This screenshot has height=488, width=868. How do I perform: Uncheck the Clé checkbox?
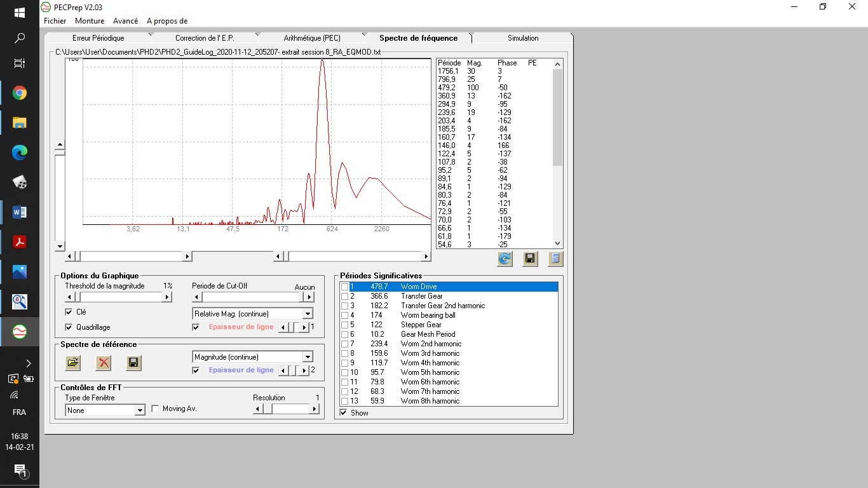coord(69,312)
